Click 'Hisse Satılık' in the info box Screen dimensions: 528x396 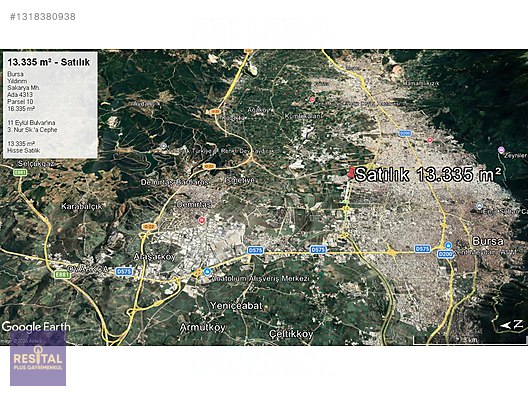(x=24, y=151)
